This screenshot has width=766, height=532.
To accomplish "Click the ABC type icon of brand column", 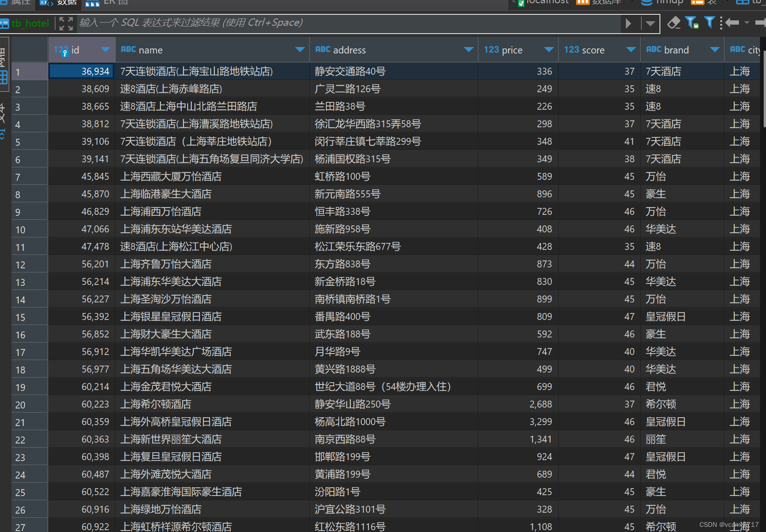I will coord(654,50).
